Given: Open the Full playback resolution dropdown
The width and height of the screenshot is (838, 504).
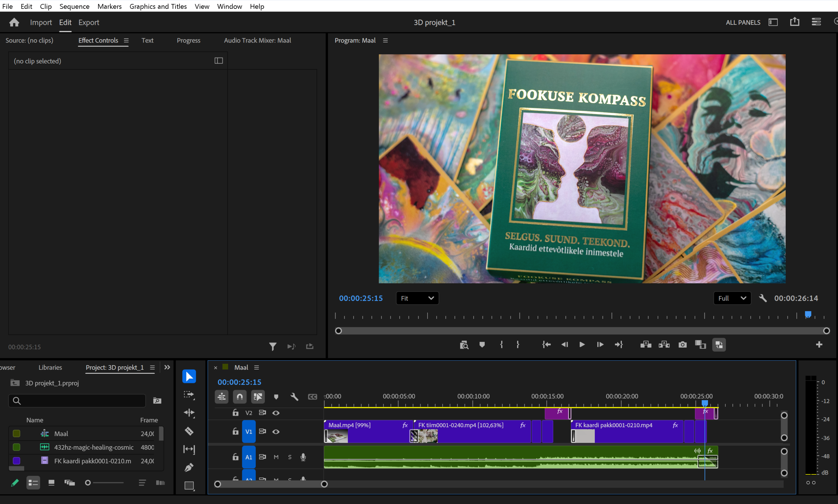Looking at the screenshot, I should (x=732, y=298).
